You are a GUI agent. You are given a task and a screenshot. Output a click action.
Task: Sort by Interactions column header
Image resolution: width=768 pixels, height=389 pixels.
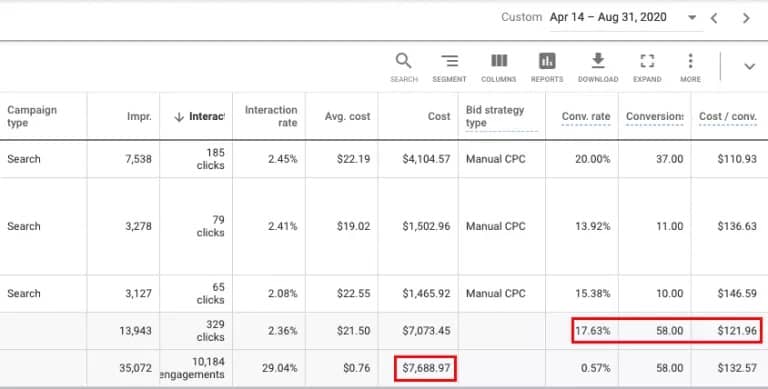199,116
